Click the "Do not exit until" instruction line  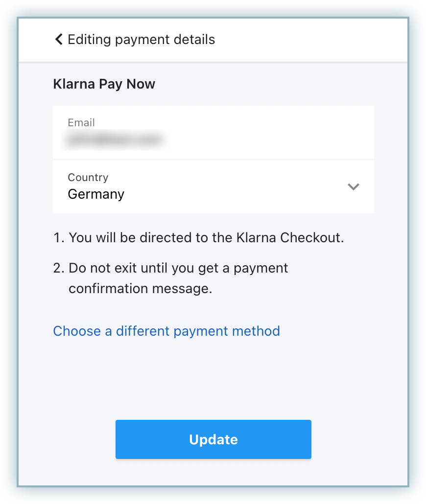[178, 268]
